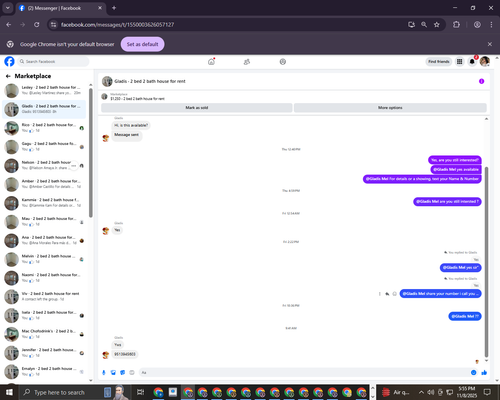Open the Lesley conversation
500x400 pixels.
point(44,90)
